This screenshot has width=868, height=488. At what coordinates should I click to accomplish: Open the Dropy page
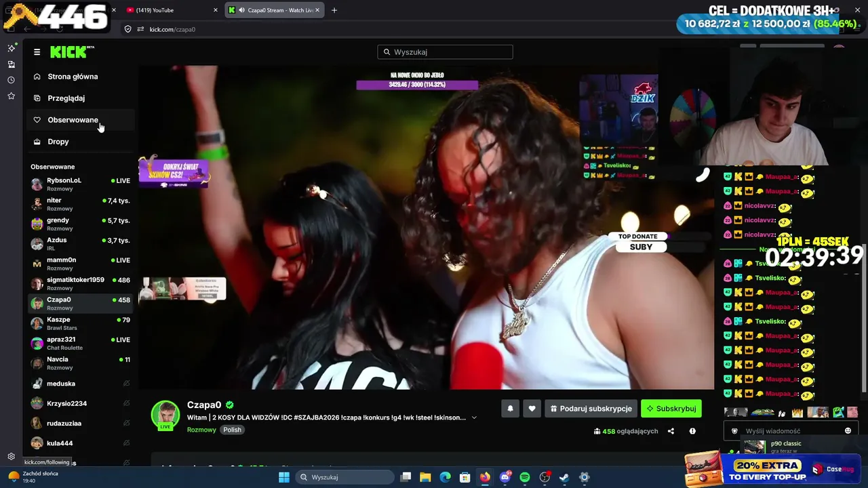58,142
